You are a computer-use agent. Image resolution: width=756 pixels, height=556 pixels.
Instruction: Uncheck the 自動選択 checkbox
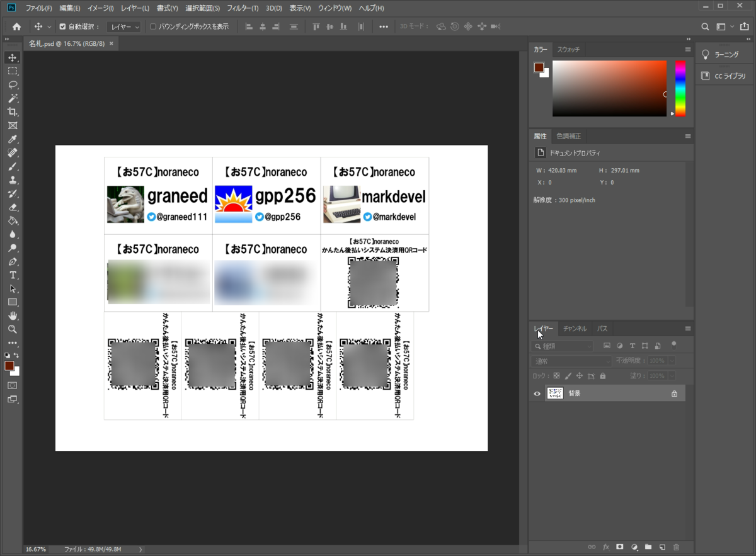coord(62,27)
